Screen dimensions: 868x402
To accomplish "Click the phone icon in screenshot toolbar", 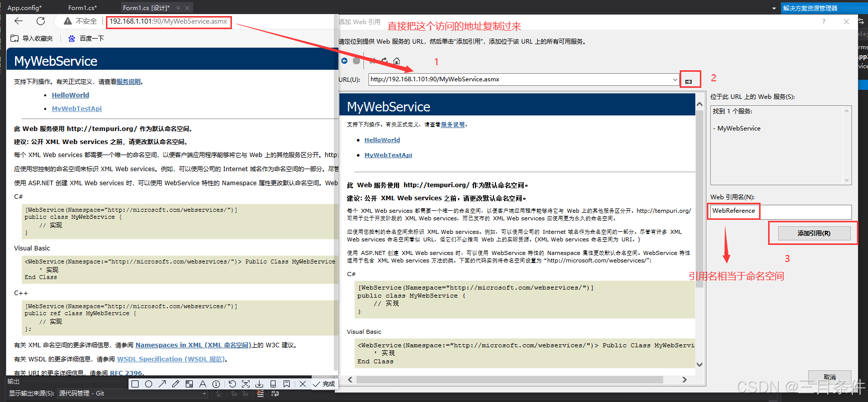I will [x=273, y=384].
